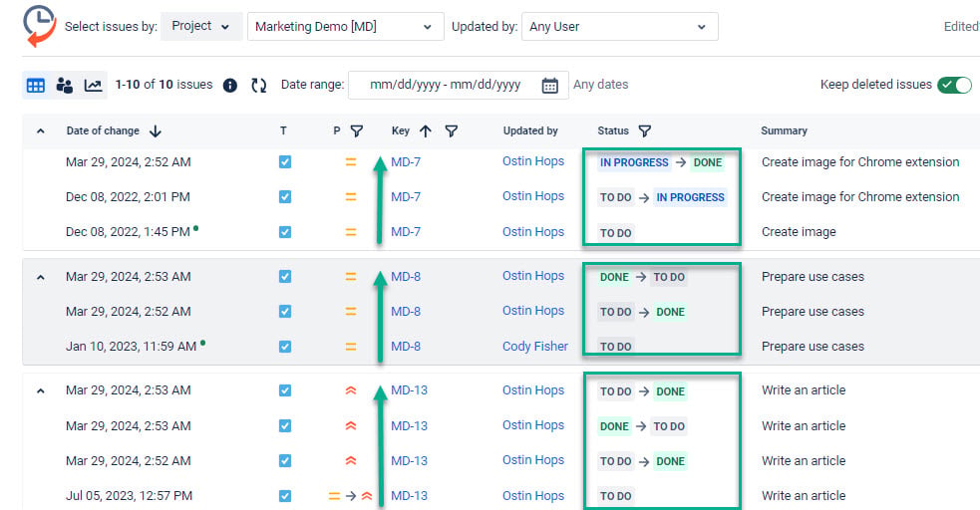Open the chart view icon

pos(93,86)
